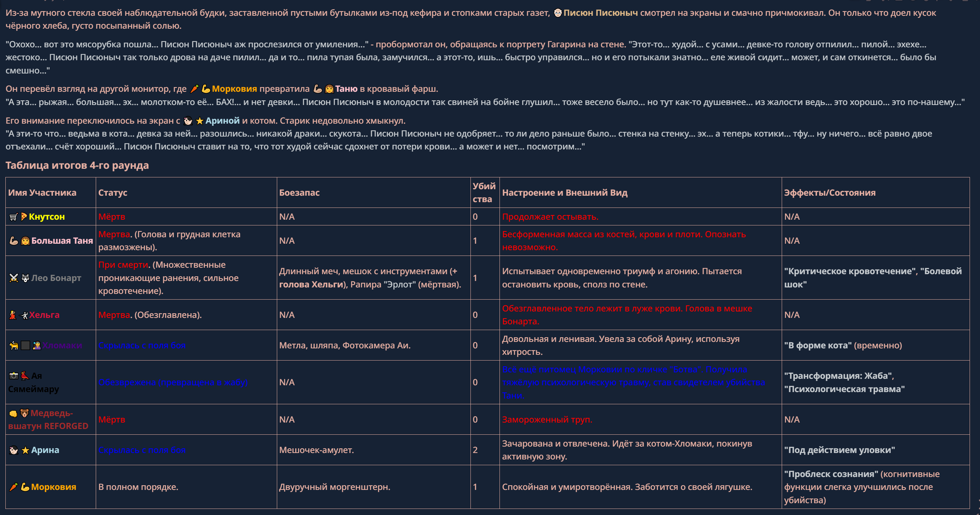Click the red text Замороженный труп.
The width and height of the screenshot is (980, 515).
point(547,420)
